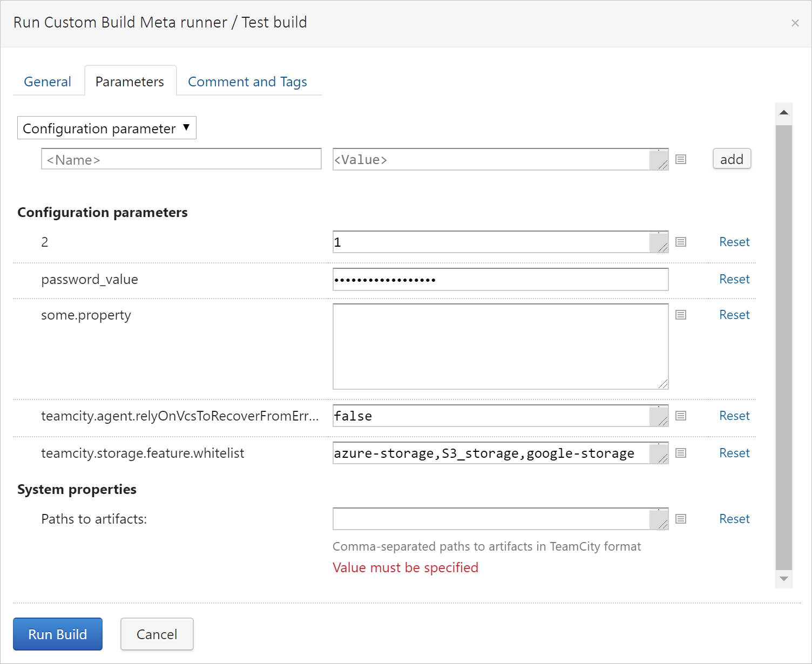Open multiline editor icon next to <Value> field

[x=680, y=159]
